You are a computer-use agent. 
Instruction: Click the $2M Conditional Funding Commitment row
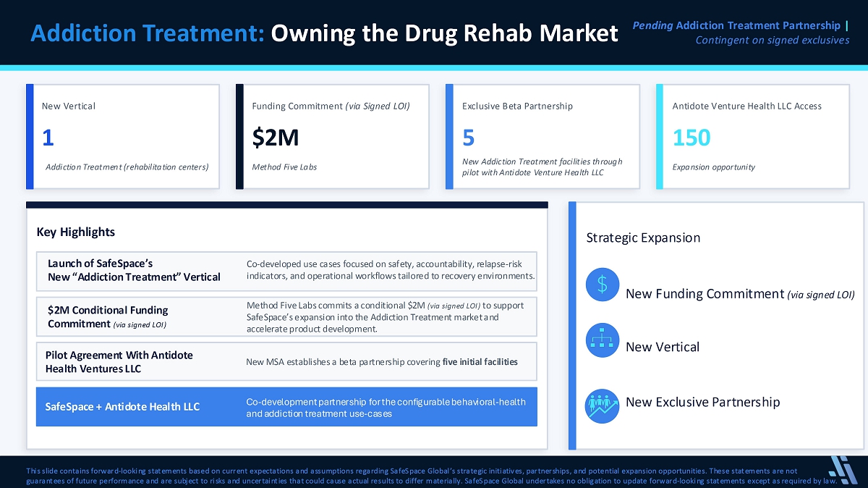286,316
